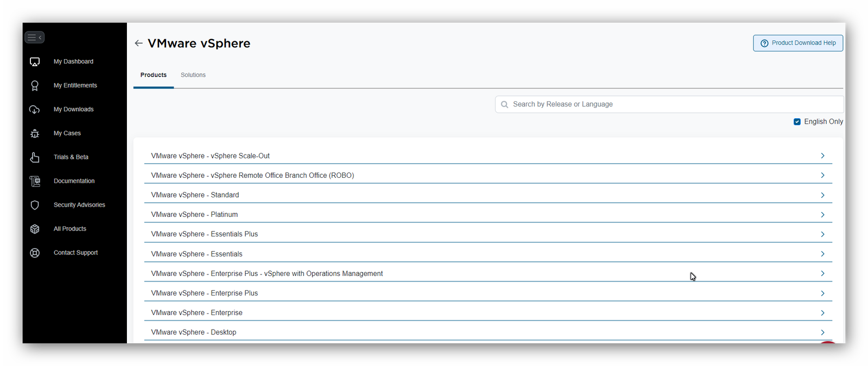Viewport: 868px width, 366px height.
Task: Open Security Advisories in sidebar
Action: click(x=79, y=205)
